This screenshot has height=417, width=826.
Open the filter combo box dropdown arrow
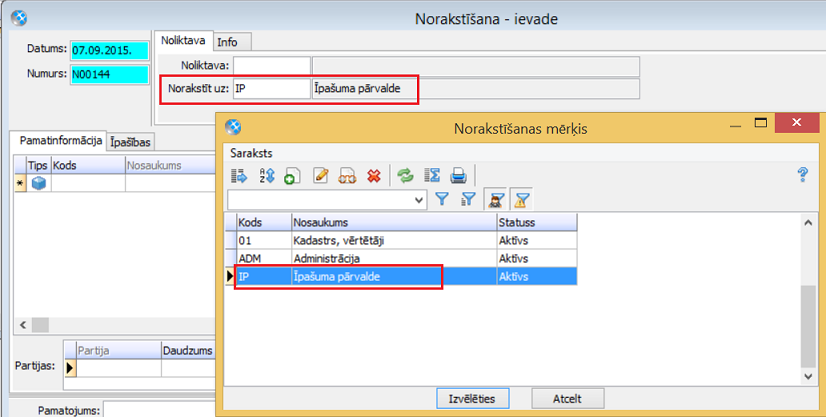(419, 200)
